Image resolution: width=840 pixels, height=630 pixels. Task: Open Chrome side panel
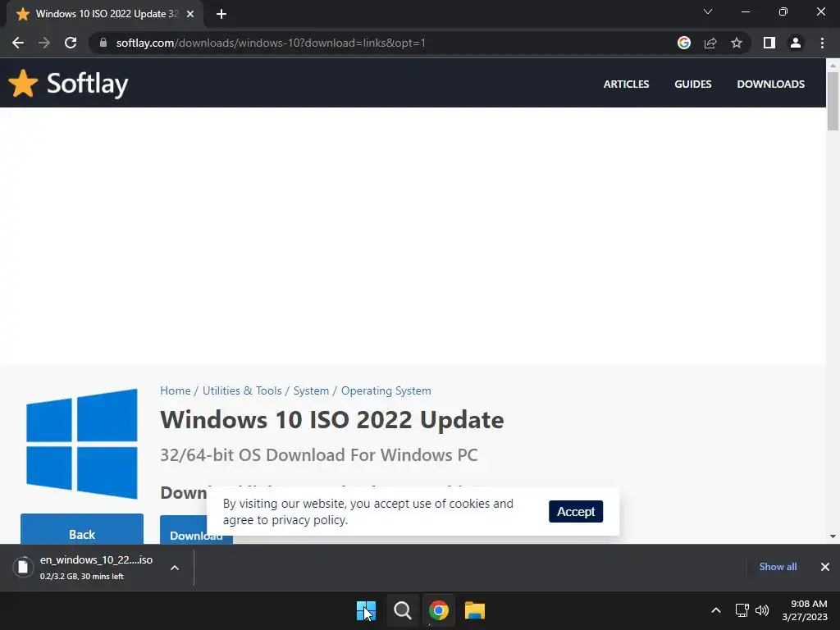tap(769, 43)
